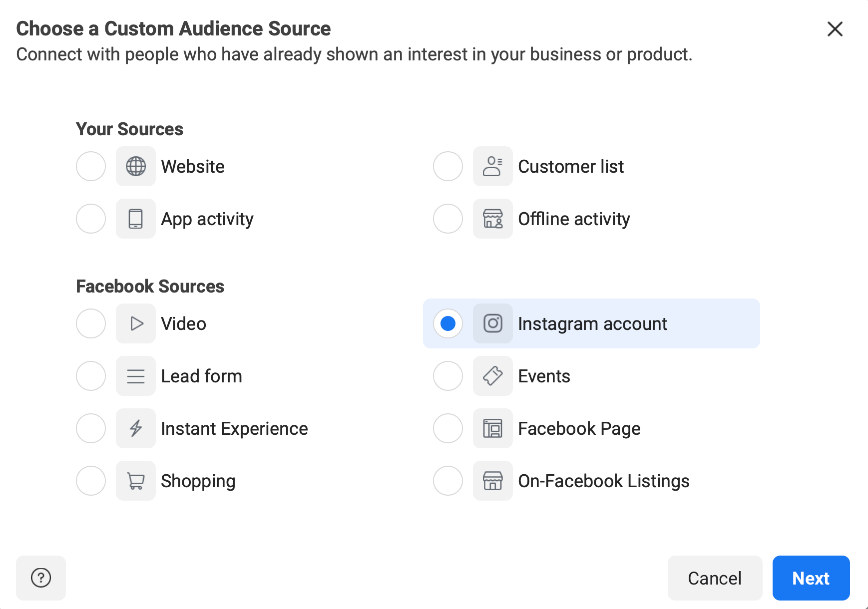This screenshot has height=609, width=868.
Task: Pick the Lead form radio button
Action: point(91,376)
